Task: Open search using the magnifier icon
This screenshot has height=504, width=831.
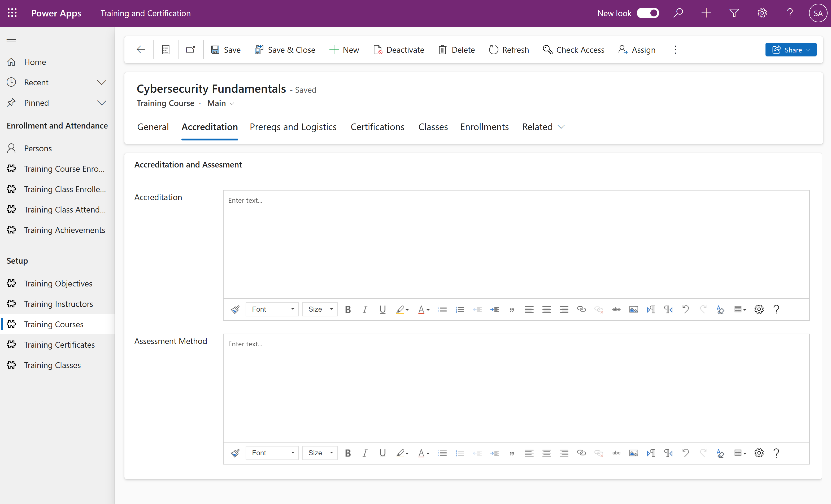Action: 678,13
